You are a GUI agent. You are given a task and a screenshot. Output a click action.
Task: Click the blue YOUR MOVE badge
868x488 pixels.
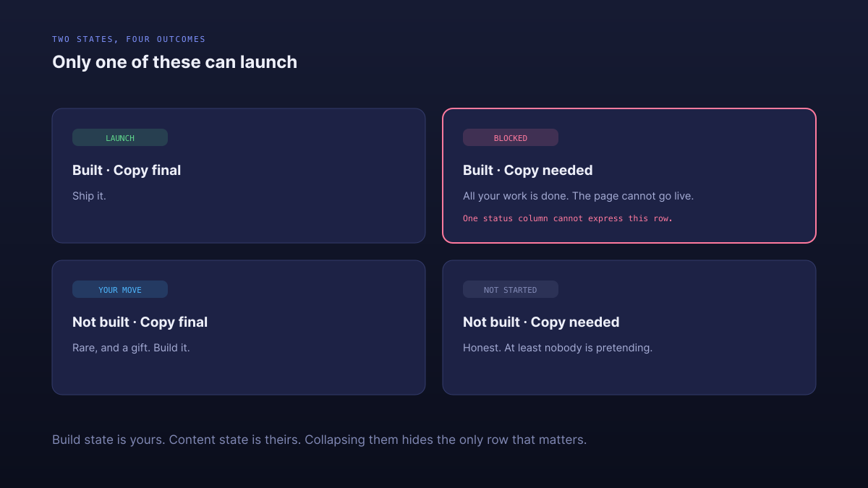coord(120,289)
